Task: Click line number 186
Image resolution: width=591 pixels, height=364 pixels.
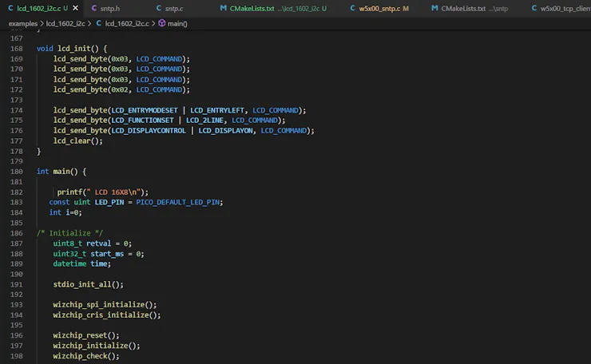Action: 16,233
